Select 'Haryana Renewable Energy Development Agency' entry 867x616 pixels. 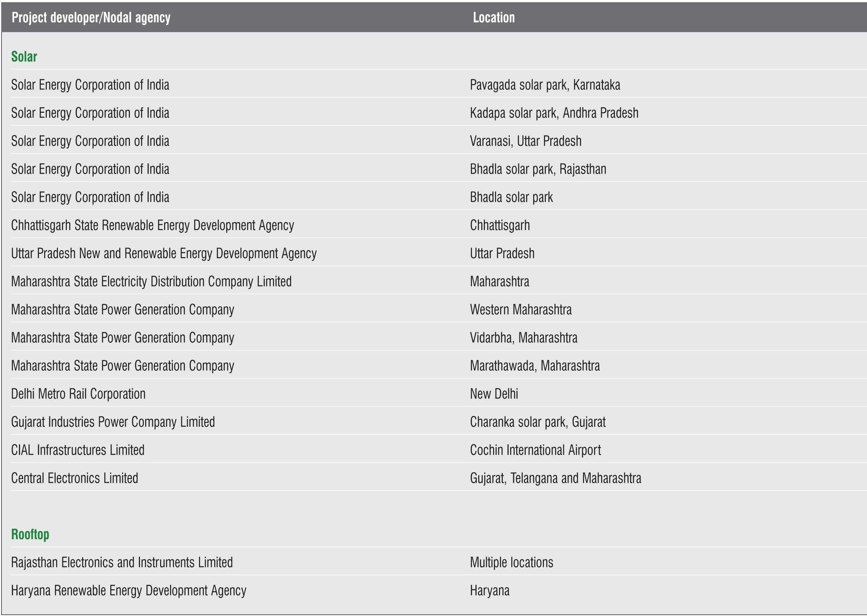[128, 590]
